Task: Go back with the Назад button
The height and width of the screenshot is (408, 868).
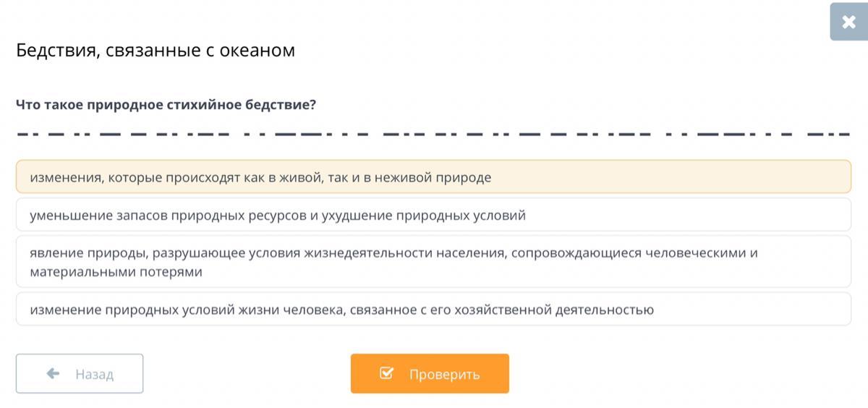Action: tap(80, 373)
